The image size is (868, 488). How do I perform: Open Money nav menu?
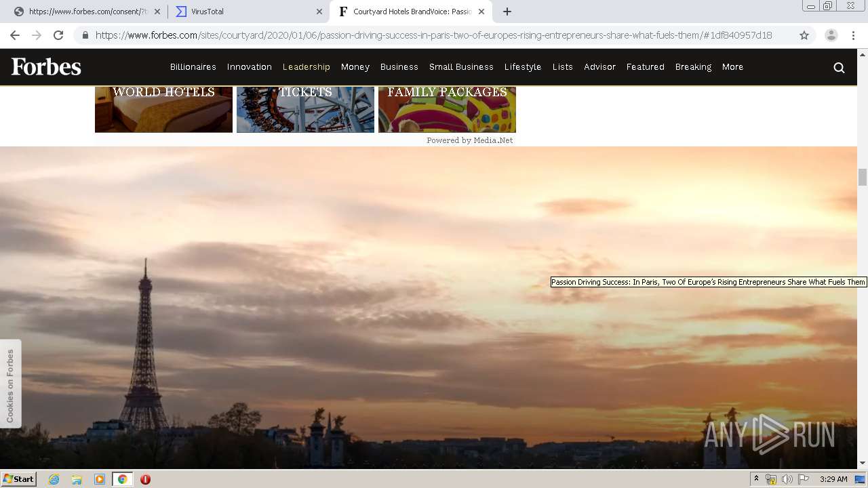coord(355,67)
